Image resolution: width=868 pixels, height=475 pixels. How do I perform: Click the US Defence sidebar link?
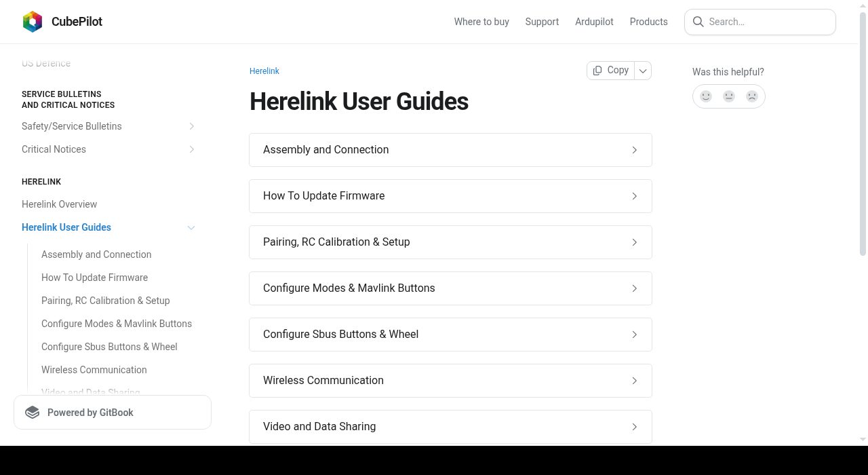pyautogui.click(x=46, y=63)
